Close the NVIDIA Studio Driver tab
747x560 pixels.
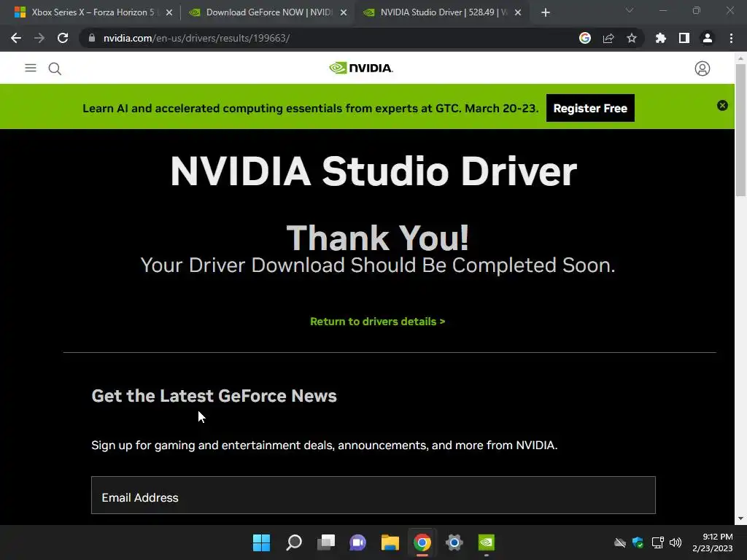tap(519, 13)
